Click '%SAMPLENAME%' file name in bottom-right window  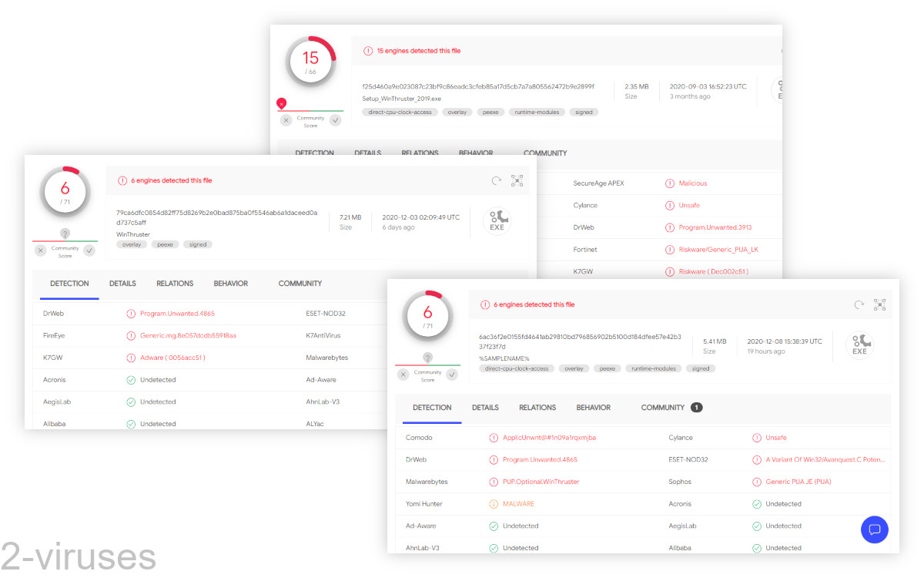[504, 358]
